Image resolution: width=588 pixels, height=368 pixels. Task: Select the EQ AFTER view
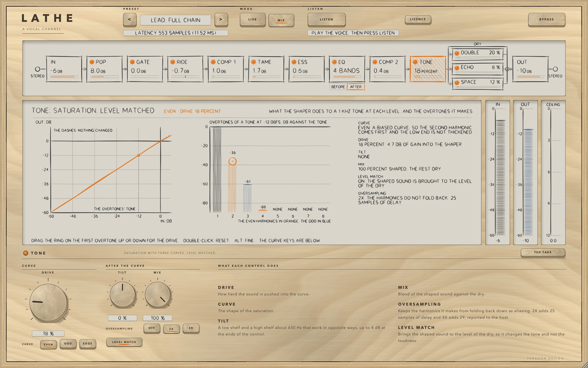[356, 87]
